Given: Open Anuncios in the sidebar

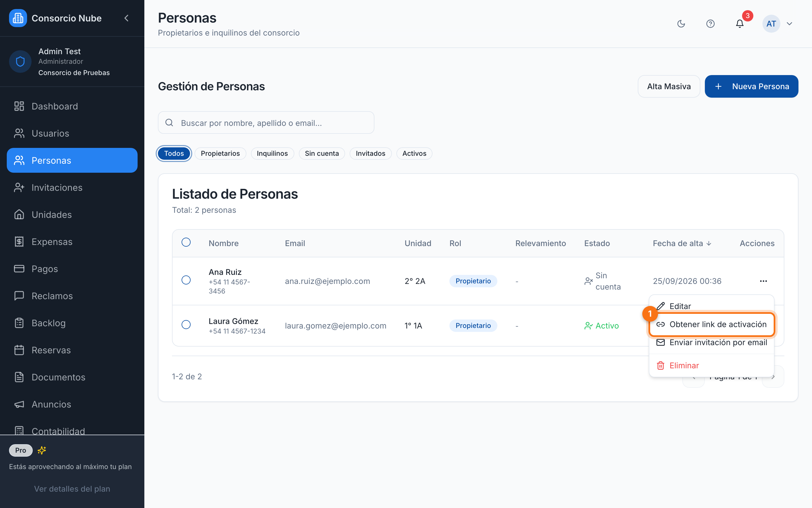Looking at the screenshot, I should pos(72,404).
